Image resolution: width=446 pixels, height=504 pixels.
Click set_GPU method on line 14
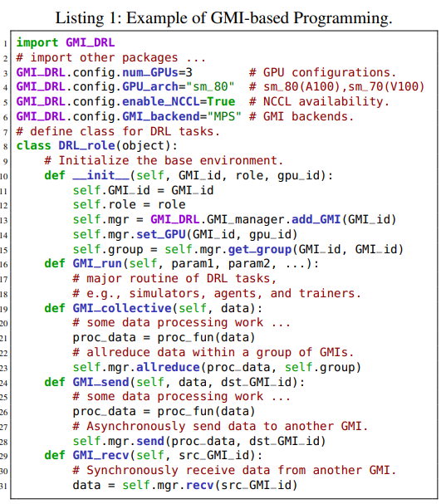click(x=161, y=234)
